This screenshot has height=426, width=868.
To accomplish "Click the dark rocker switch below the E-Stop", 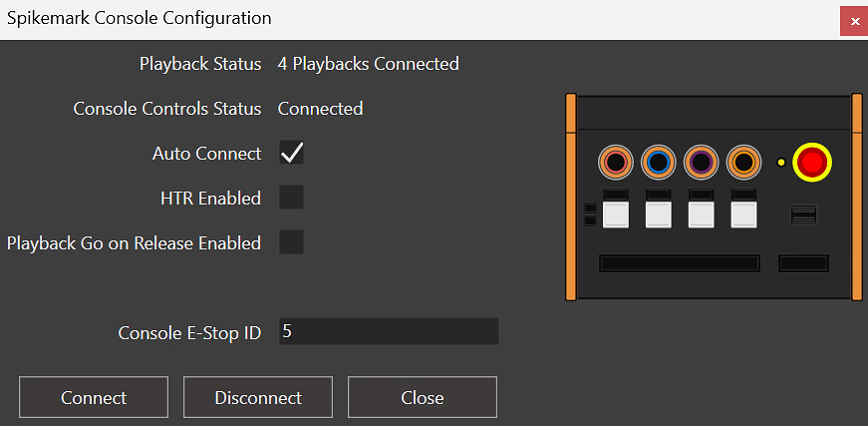I will click(x=804, y=214).
